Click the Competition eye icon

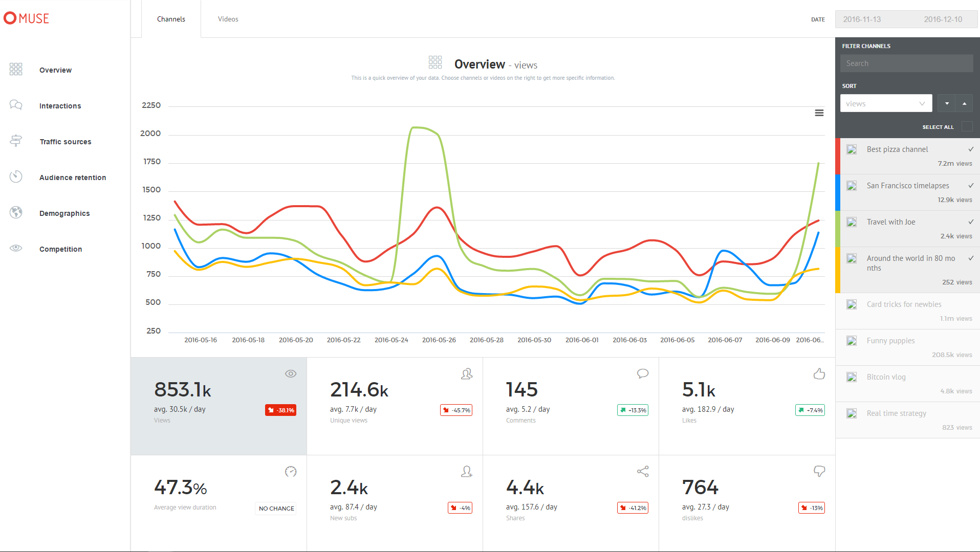point(16,248)
